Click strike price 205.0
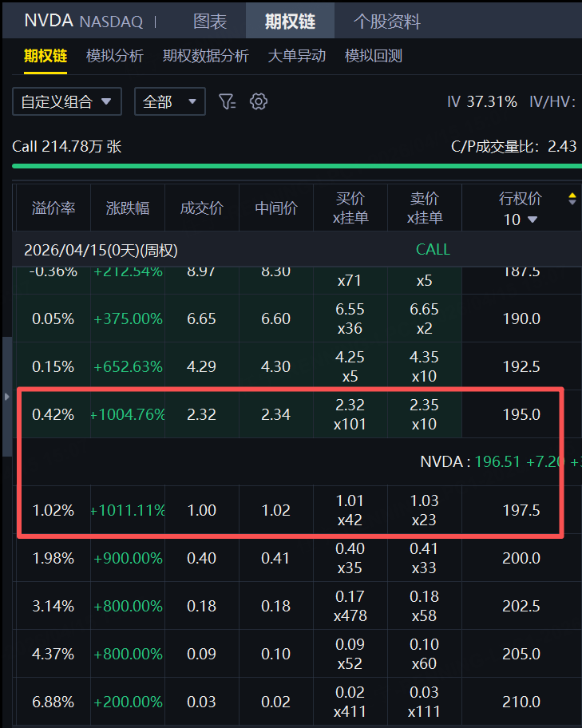 point(521,654)
